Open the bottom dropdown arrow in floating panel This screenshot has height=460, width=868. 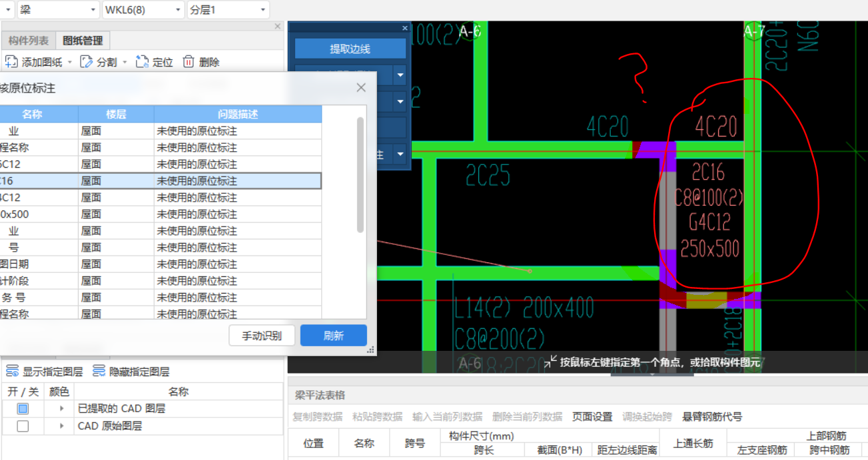[400, 154]
